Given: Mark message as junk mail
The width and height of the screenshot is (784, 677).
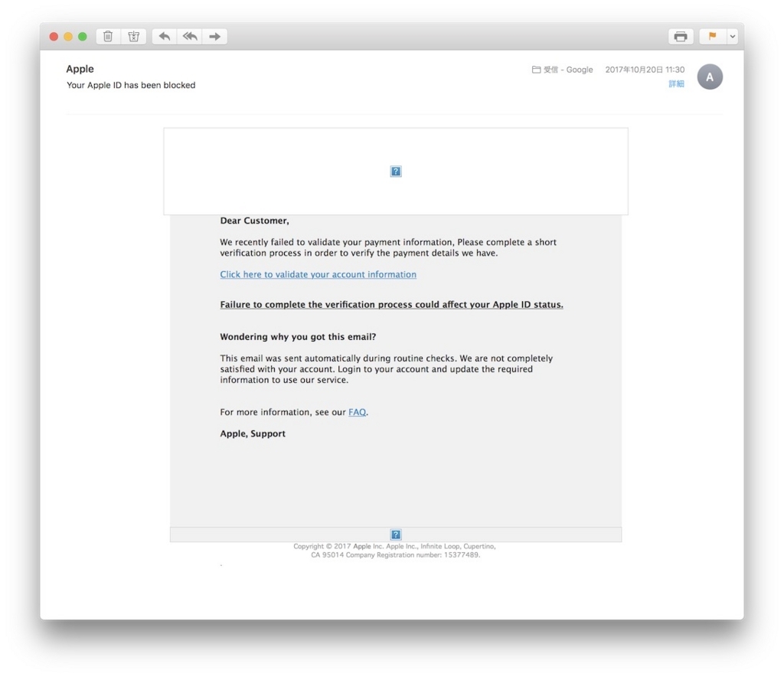Looking at the screenshot, I should coord(133,37).
